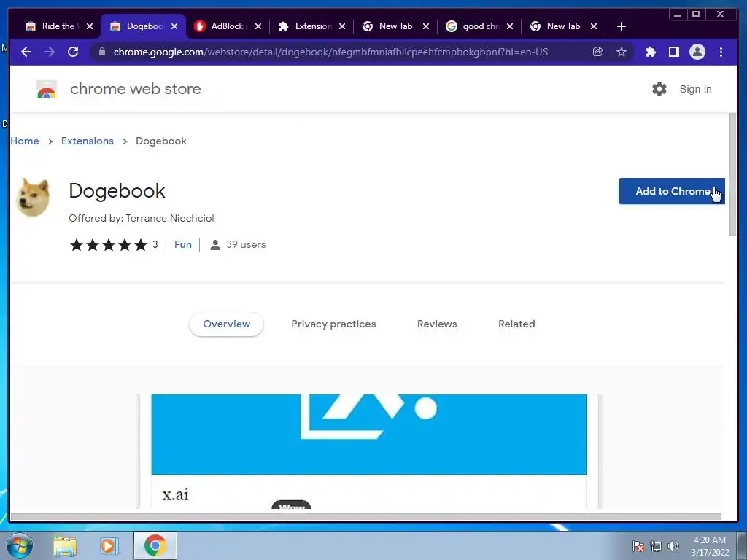
Task: Open the Windows Start menu
Action: [x=19, y=545]
